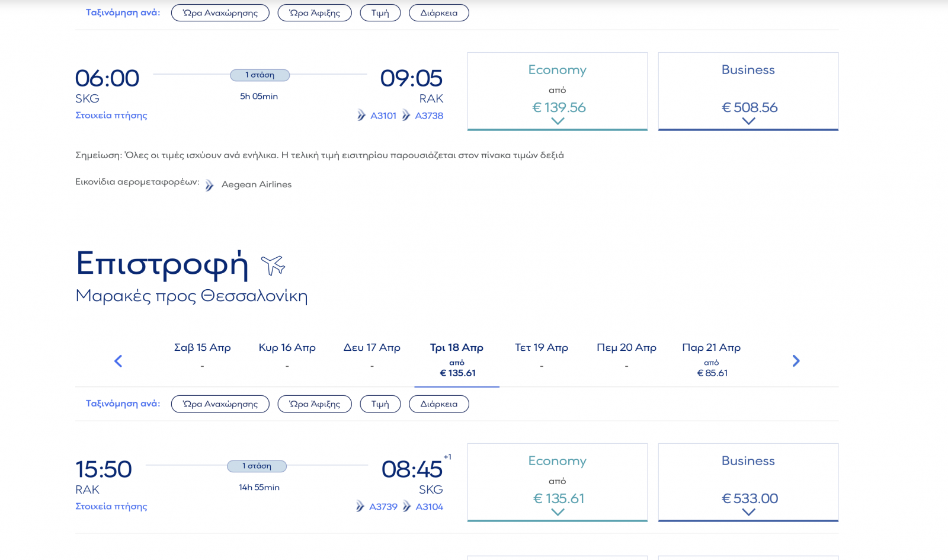This screenshot has height=560, width=948.
Task: Select Τρι 18 Απρ return date tab
Action: pos(456,359)
